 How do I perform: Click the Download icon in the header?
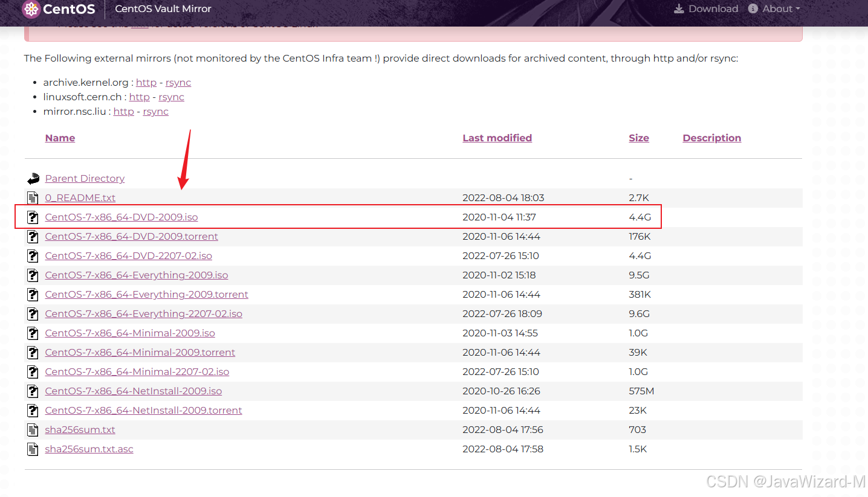(x=679, y=9)
